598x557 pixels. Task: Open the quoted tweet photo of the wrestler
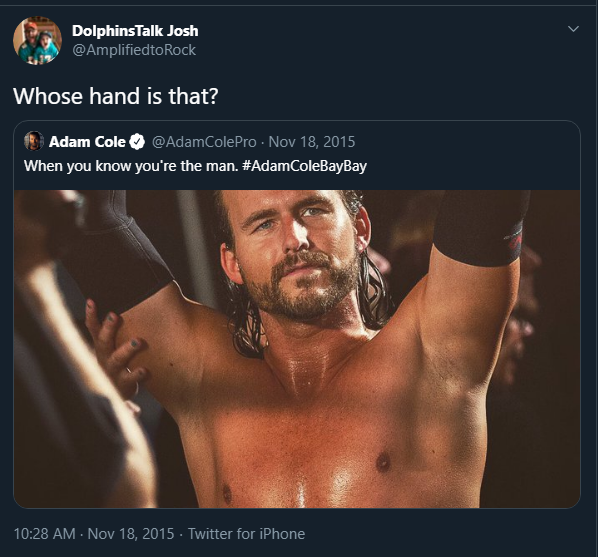click(x=297, y=349)
